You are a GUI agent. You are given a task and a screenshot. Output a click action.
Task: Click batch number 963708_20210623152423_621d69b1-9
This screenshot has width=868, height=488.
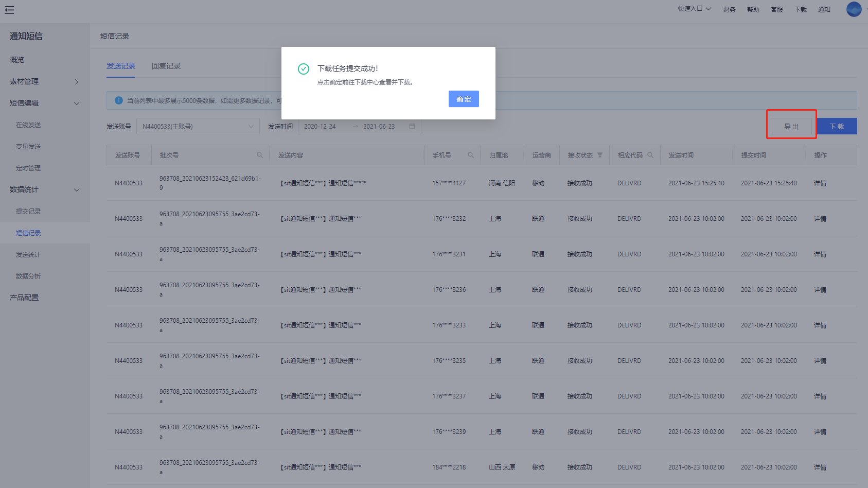click(210, 183)
